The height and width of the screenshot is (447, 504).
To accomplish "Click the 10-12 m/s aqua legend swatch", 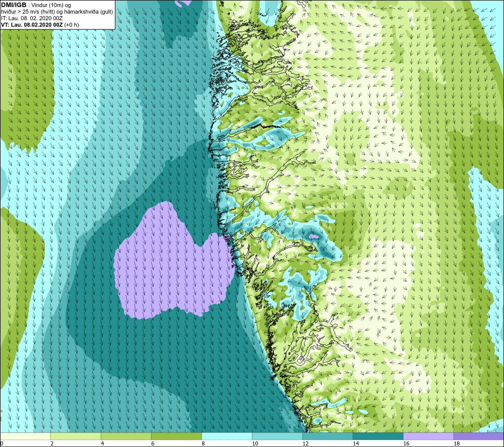I will 277,436.
